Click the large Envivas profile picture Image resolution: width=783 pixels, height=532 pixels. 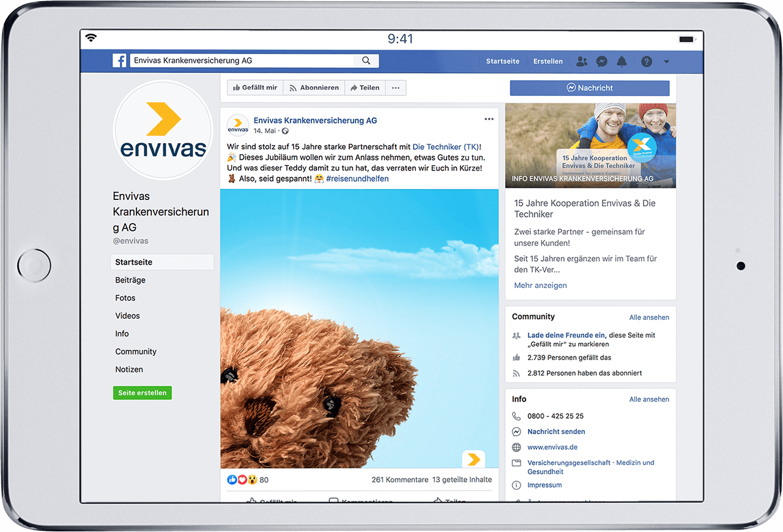click(163, 130)
